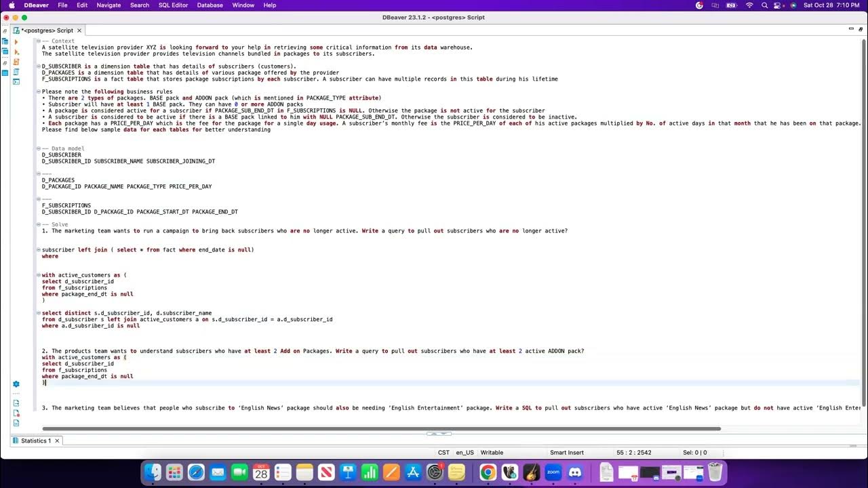Click the Explain execution plan icon

(x=16, y=71)
